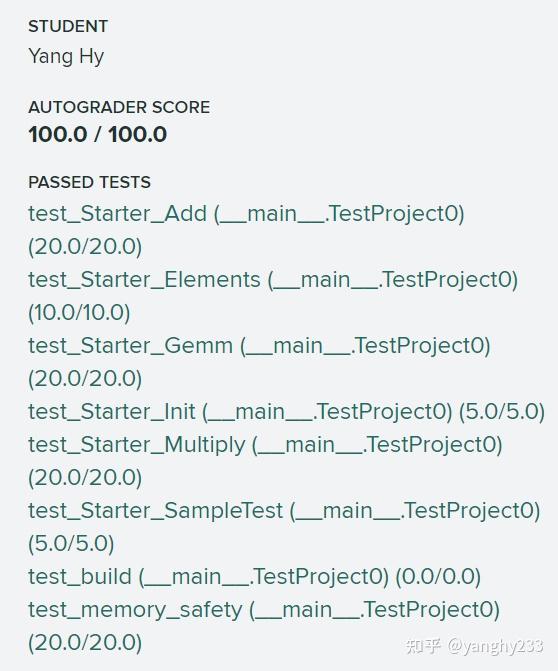The width and height of the screenshot is (558, 671).
Task: Click the student name Yang Hy
Action: click(66, 56)
